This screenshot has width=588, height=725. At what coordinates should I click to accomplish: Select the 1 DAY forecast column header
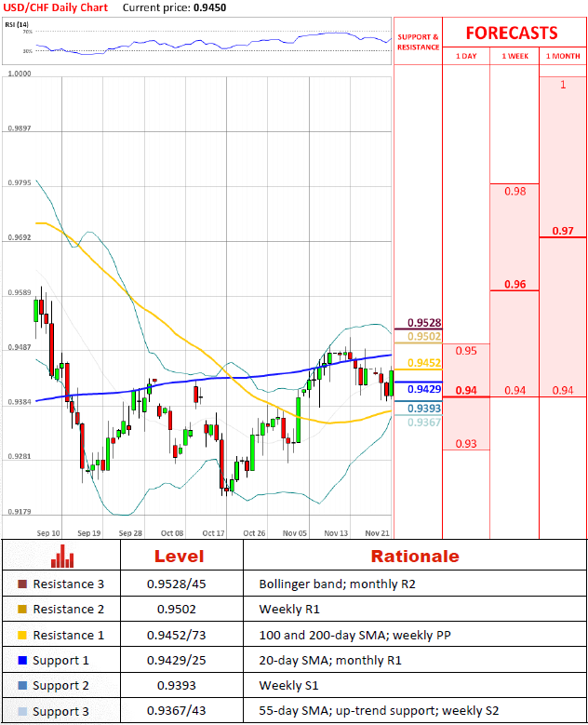pyautogui.click(x=466, y=56)
